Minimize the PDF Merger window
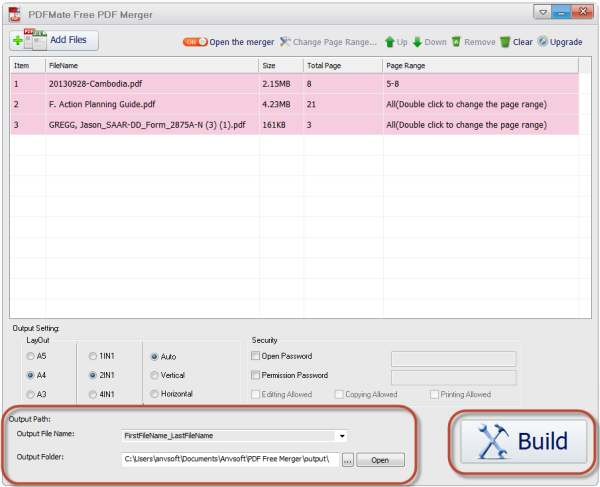 coord(561,12)
